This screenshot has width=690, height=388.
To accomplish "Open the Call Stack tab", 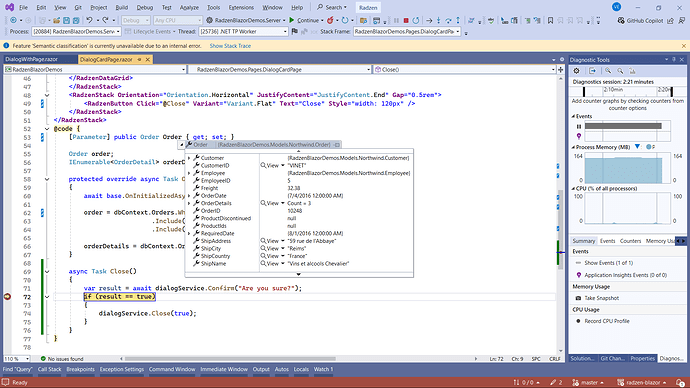I will pos(49,370).
